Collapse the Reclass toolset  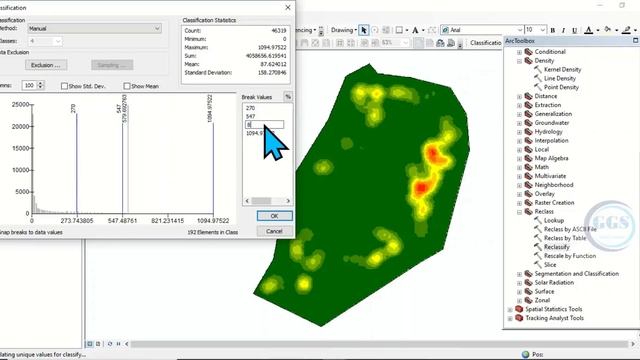(x=519, y=212)
